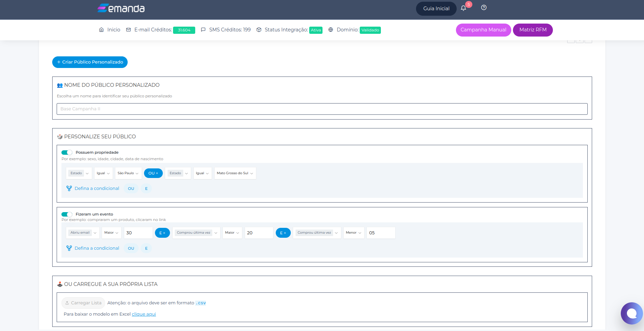The image size is (644, 331).
Task: Open the second Comprou última vez dropdown
Action: 317,233
